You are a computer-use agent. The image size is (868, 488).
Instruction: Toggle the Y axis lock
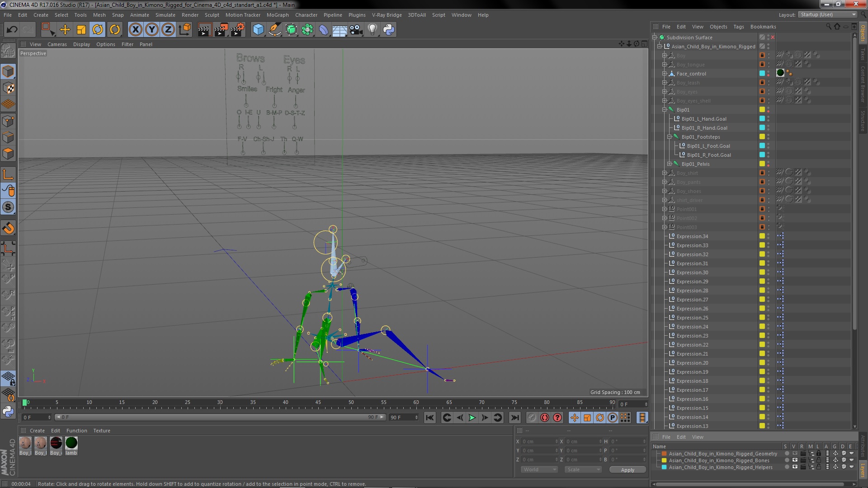[152, 30]
